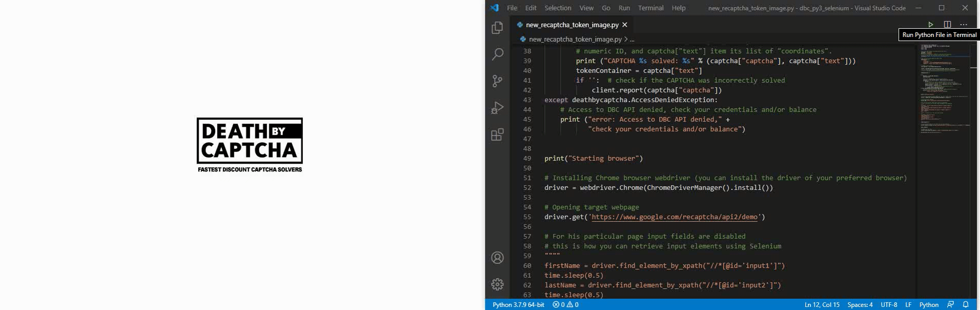Open the Search view icon
The image size is (980, 310).
click(497, 54)
